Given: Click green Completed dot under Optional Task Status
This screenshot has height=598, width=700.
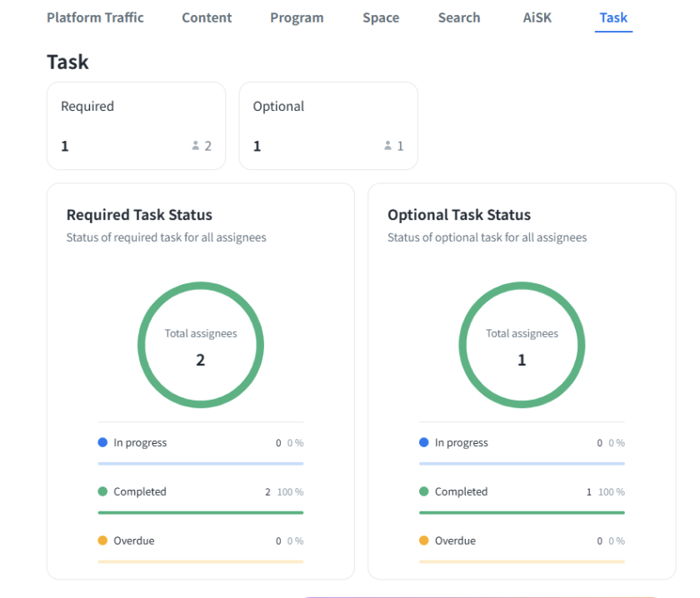Looking at the screenshot, I should click(x=424, y=491).
